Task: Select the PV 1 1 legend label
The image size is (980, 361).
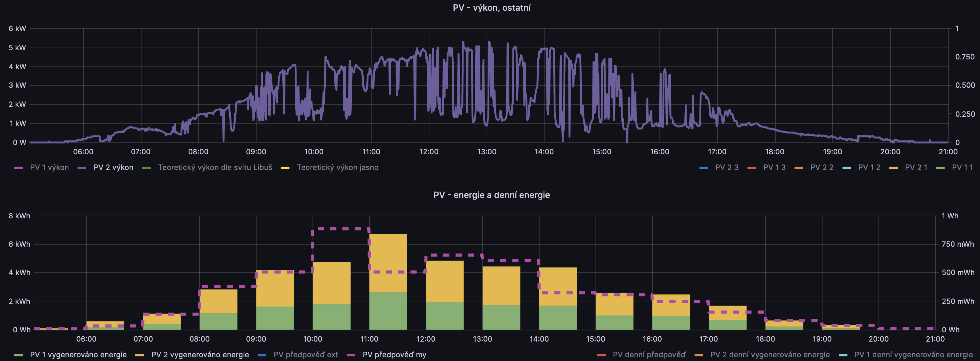Action: tap(962, 168)
